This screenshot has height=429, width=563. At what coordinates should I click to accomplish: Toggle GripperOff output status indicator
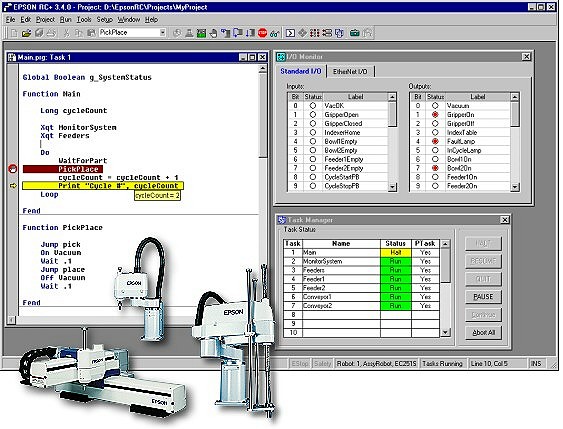pyautogui.click(x=435, y=123)
